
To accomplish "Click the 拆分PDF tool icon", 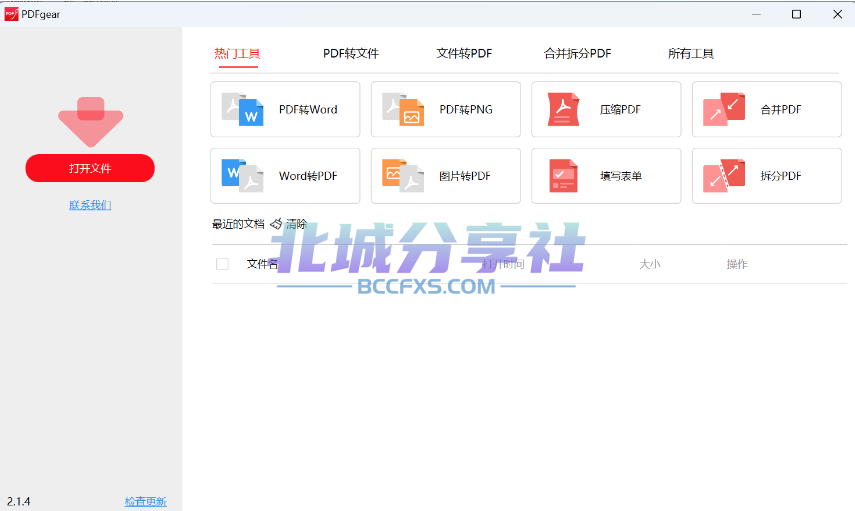I will click(724, 176).
